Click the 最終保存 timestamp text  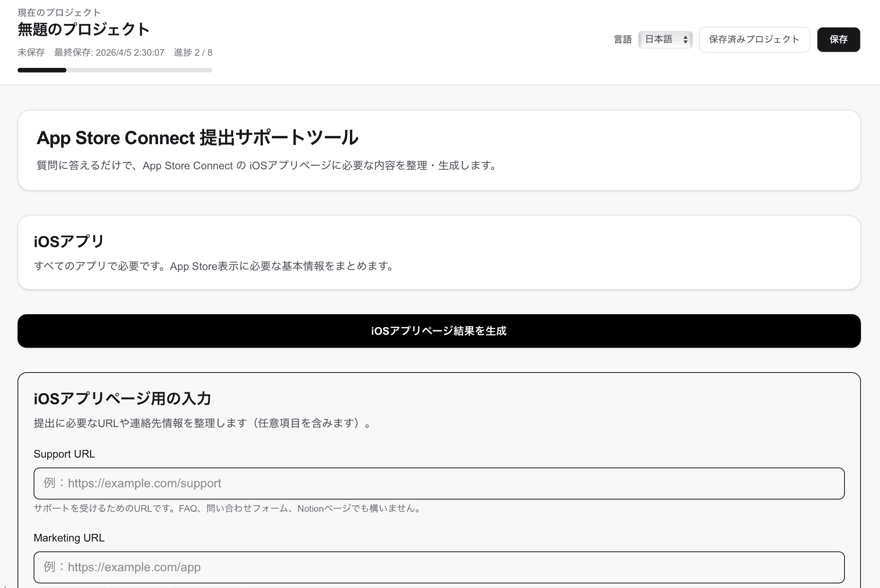click(x=110, y=53)
